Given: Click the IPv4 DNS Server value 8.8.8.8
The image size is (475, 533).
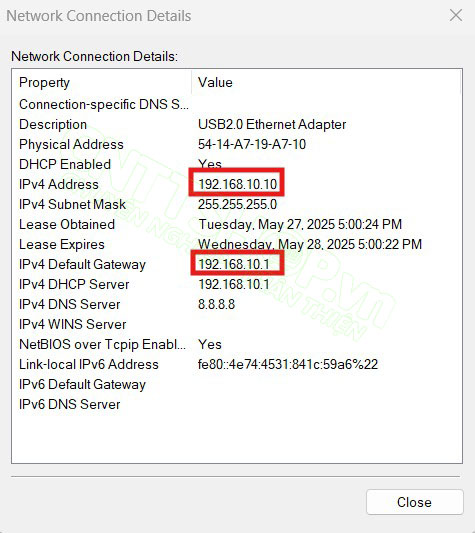Looking at the screenshot, I should point(217,304).
